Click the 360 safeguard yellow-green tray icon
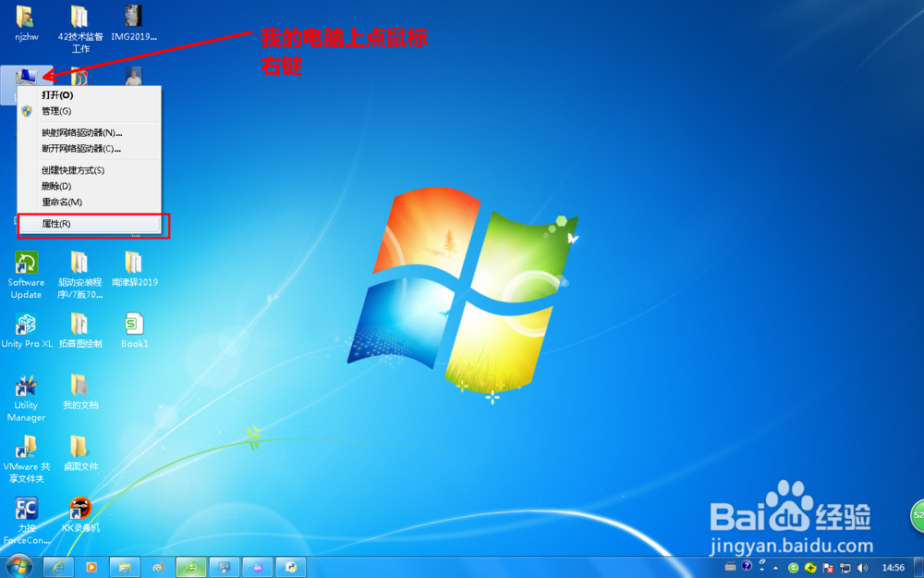924x578 pixels. coord(811,568)
